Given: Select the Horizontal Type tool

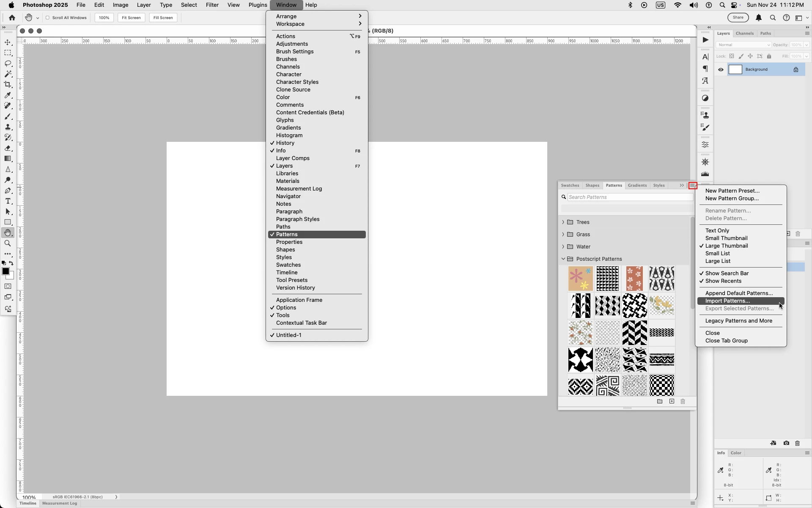Looking at the screenshot, I should tap(8, 201).
